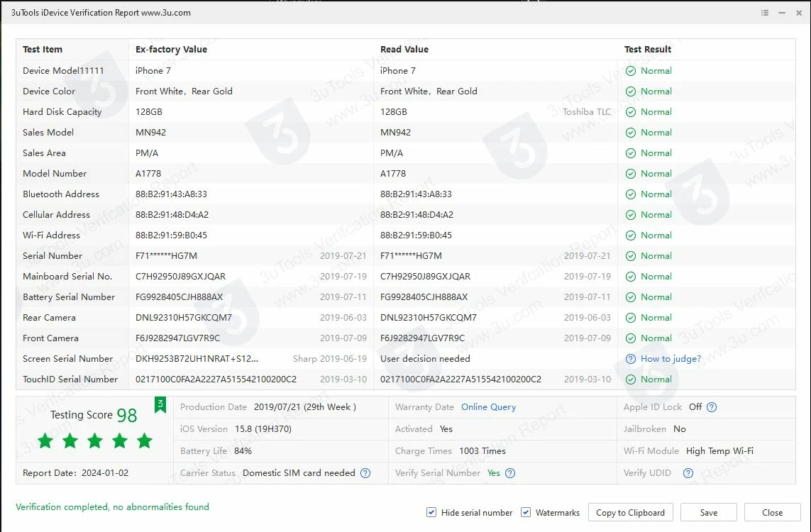Viewport: 811px width, 532px height.
Task: Click the Ex-factory "Front White, Rear Gold" color
Action: tap(184, 92)
